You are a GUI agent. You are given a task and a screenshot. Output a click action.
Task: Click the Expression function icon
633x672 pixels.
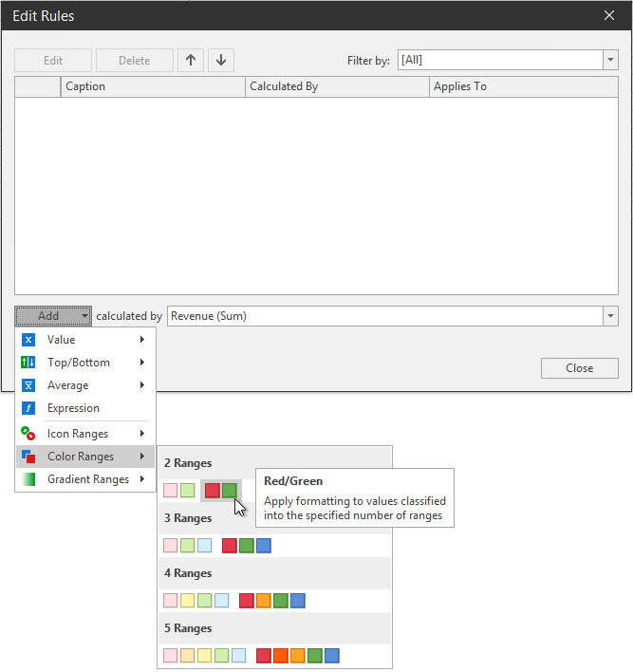28,408
